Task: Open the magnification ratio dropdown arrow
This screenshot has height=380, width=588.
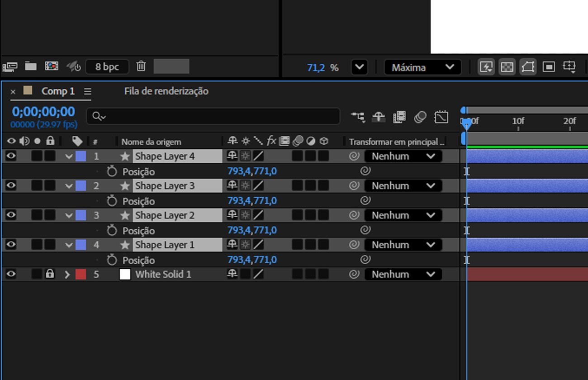Action: [x=359, y=67]
